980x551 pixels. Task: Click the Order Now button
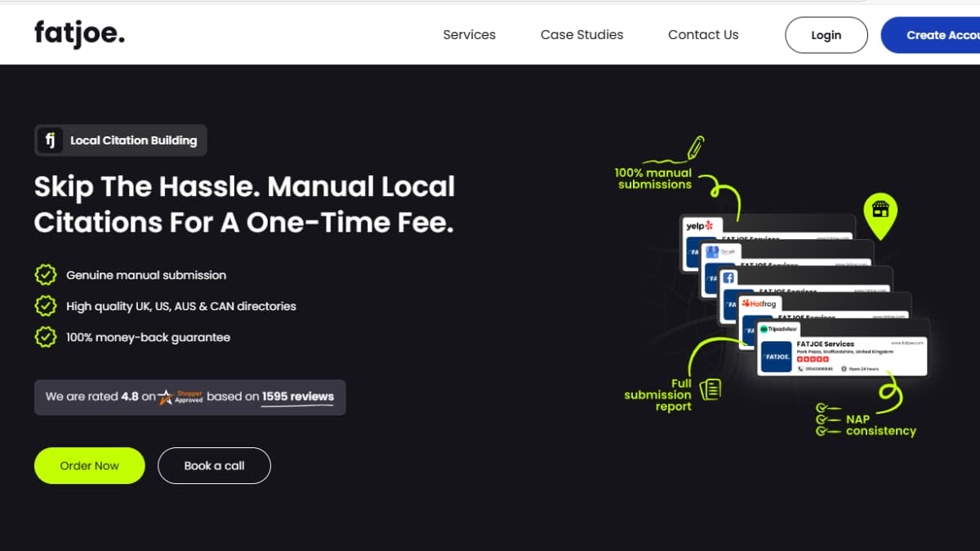[90, 465]
